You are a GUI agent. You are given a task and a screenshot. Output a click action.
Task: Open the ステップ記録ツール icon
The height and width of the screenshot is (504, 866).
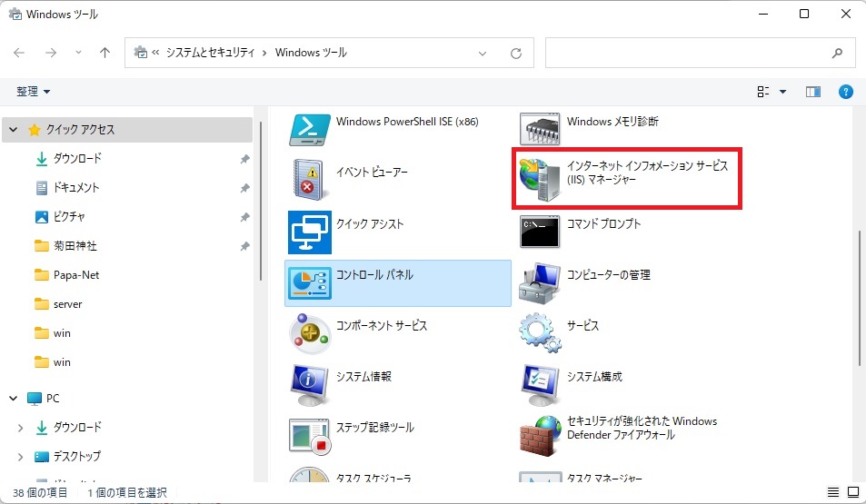coord(310,436)
